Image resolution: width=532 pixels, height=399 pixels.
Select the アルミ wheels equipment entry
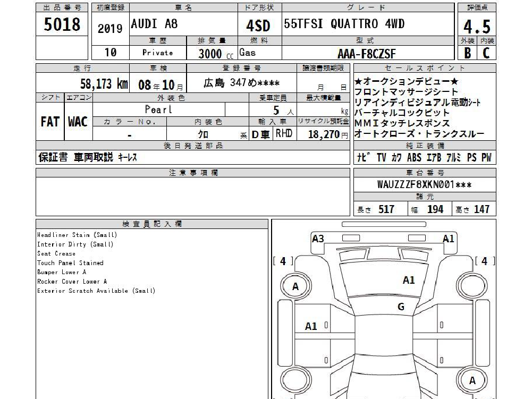pyautogui.click(x=453, y=157)
